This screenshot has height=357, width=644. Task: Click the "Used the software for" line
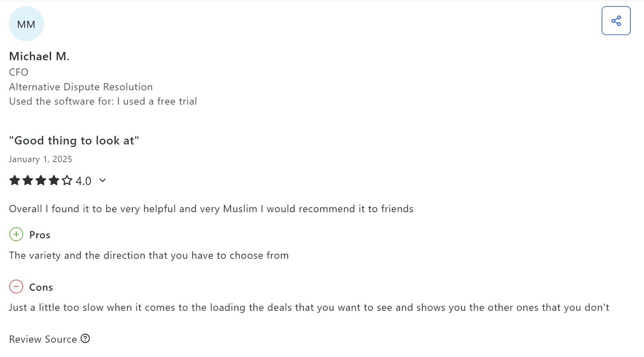coord(103,101)
